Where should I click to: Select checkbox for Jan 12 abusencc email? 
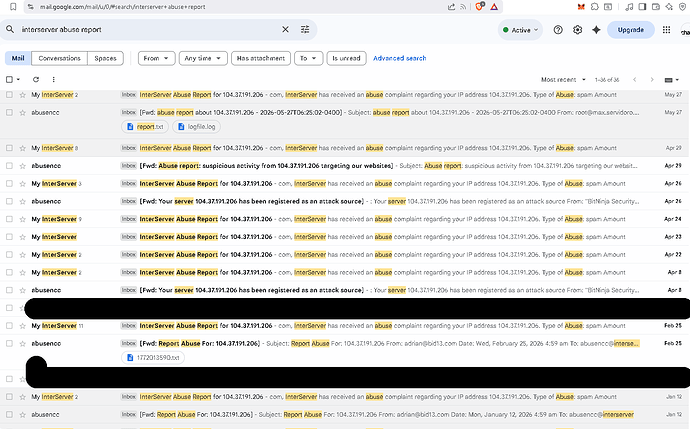click(x=9, y=414)
